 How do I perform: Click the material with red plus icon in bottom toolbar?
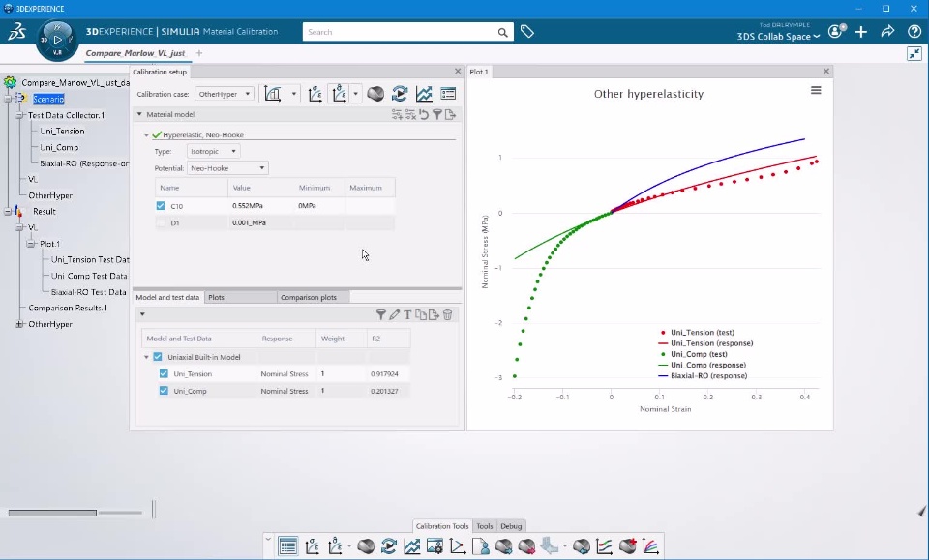[627, 545]
